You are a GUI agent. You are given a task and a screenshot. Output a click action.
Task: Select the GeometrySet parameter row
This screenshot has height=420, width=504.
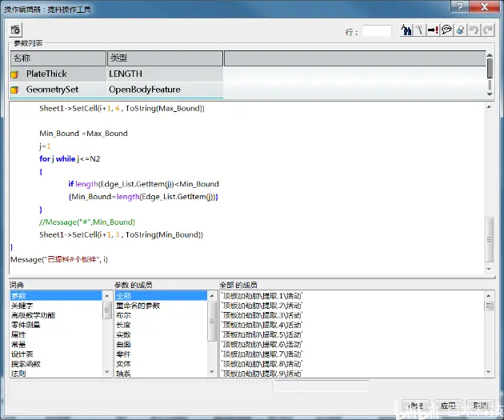point(116,90)
